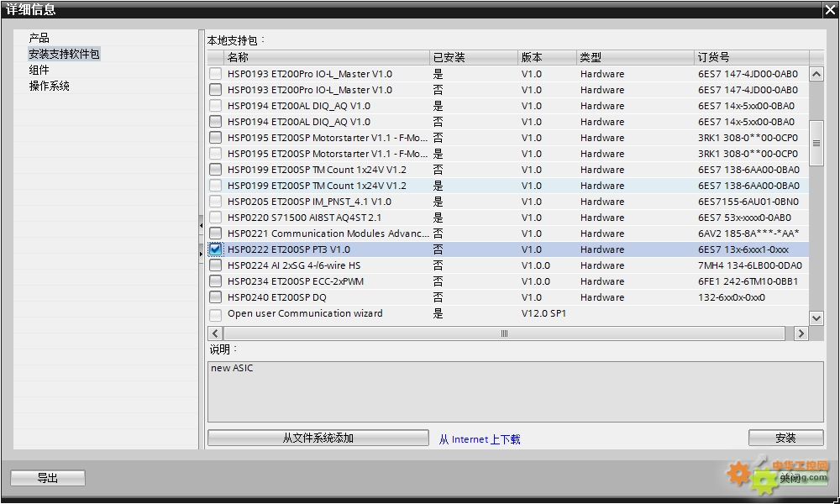Select the row name 'HSP0222 ET200SP PT3 V1.0'
Image resolution: width=840 pixels, height=504 pixels.
289,249
